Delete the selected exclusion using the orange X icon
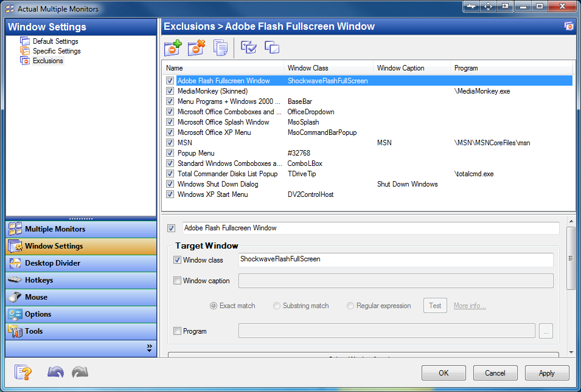 click(197, 48)
